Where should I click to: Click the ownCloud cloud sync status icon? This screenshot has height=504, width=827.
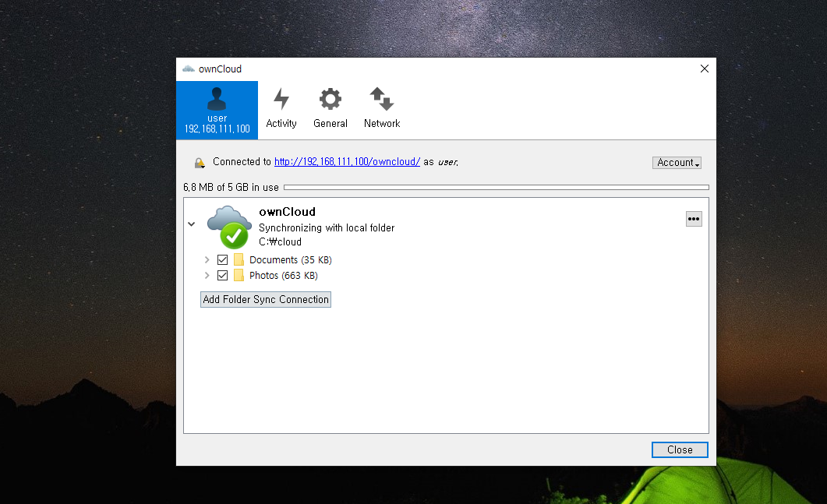pos(229,227)
